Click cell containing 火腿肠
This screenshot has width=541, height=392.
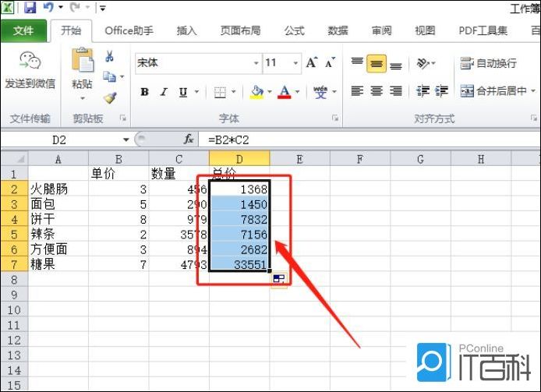pos(58,189)
